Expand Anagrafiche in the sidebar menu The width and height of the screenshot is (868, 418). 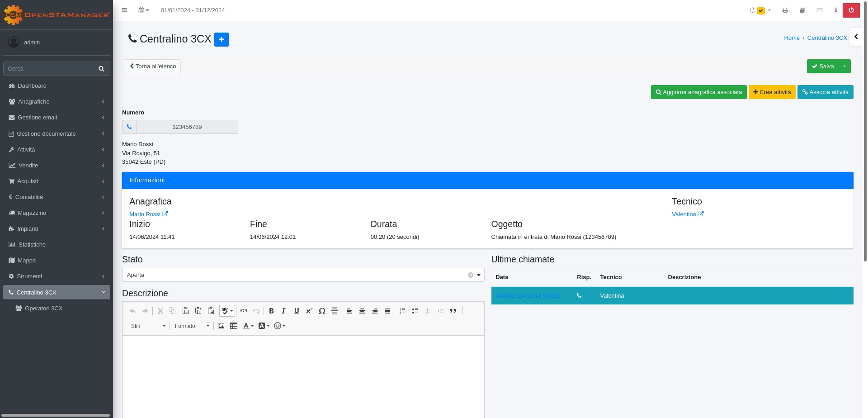[56, 102]
